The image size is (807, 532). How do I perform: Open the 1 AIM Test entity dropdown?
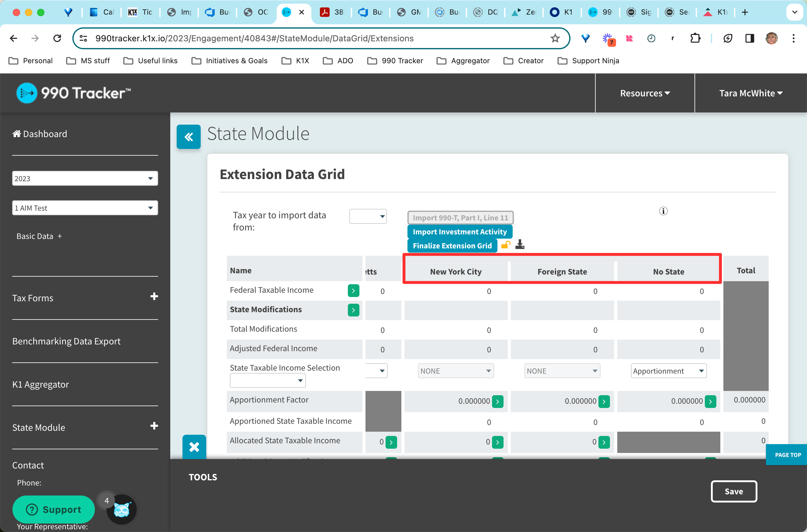pyautogui.click(x=85, y=208)
